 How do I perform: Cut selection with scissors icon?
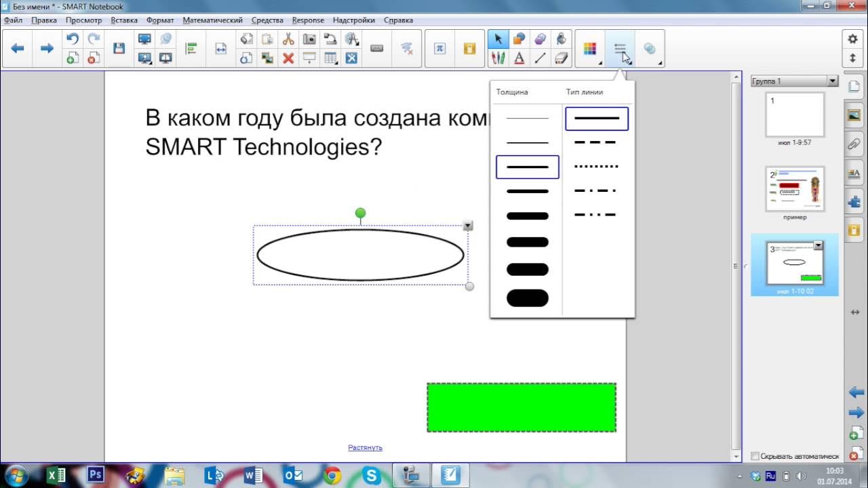(288, 39)
